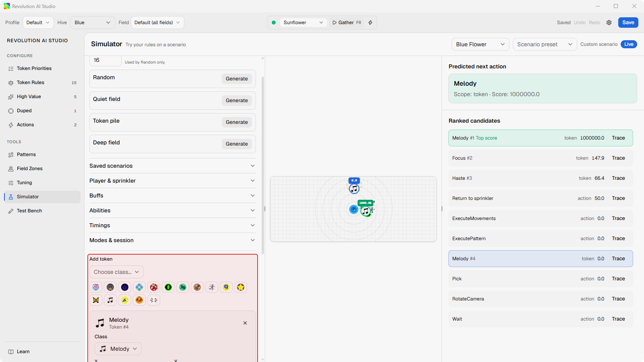Click the Save button

pos(628,23)
